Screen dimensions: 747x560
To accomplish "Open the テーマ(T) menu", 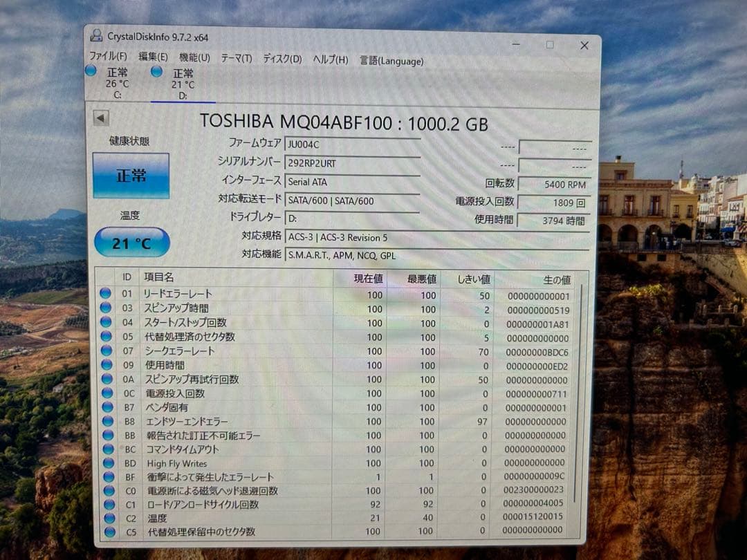I will pos(237,58).
